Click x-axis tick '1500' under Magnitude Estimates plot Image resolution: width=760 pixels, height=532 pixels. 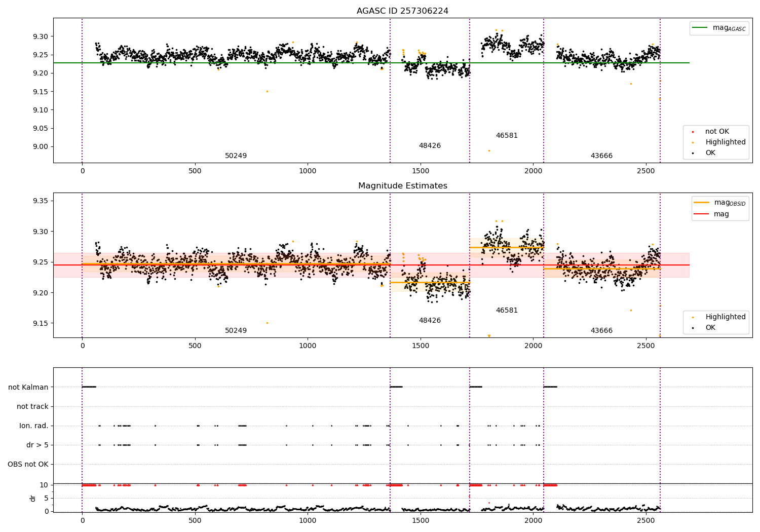coord(421,346)
